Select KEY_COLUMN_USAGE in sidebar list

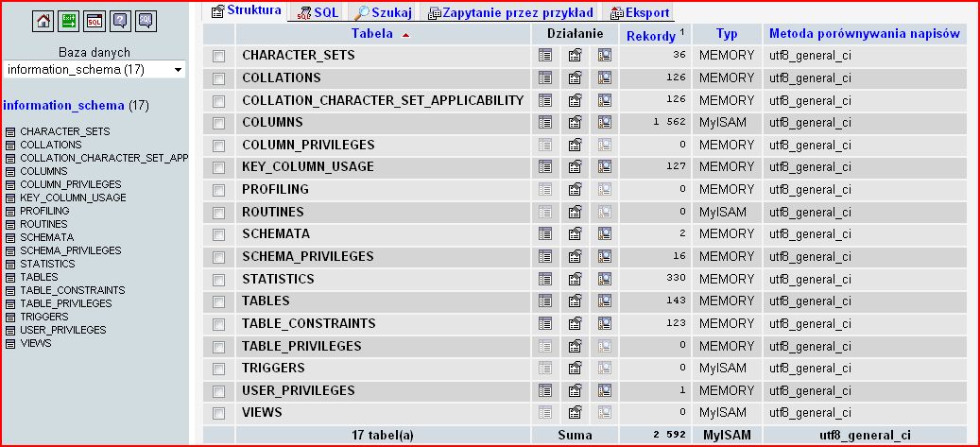tap(73, 198)
